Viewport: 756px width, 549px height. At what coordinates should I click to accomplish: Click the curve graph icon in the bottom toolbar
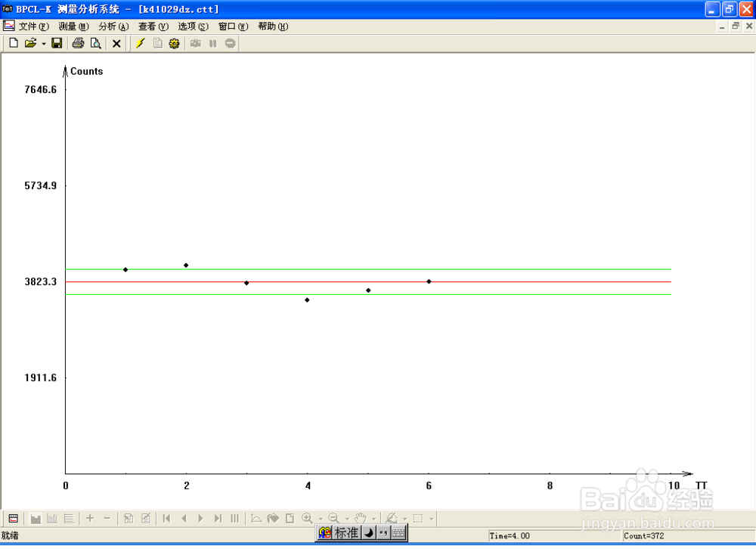[256, 519]
